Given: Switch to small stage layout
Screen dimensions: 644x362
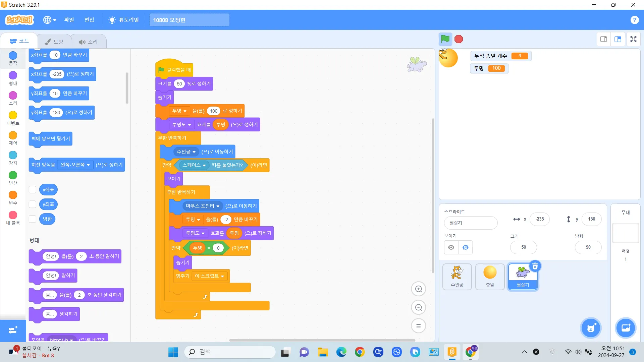Looking at the screenshot, I should point(603,39).
